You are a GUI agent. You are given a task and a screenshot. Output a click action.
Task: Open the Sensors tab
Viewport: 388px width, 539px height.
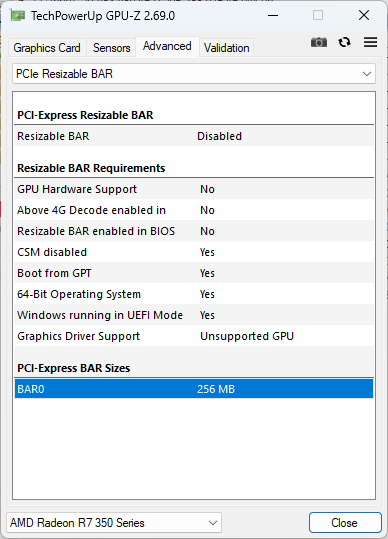pyautogui.click(x=111, y=48)
